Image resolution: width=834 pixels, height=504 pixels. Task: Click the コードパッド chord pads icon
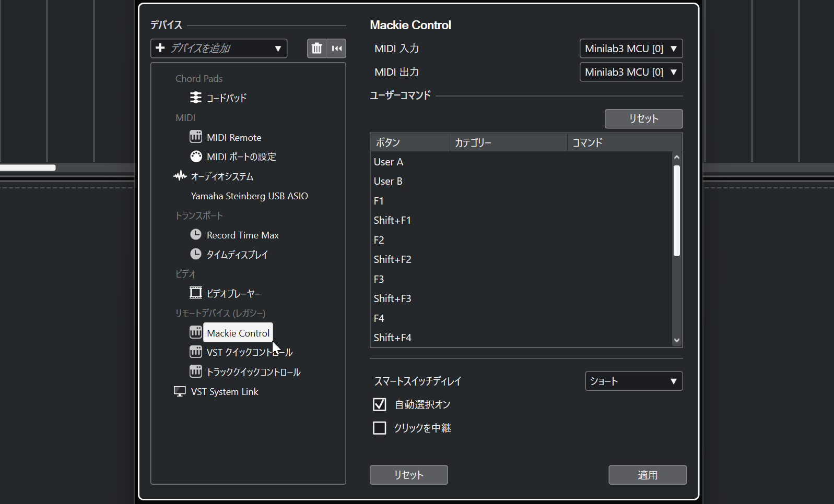[x=196, y=98]
